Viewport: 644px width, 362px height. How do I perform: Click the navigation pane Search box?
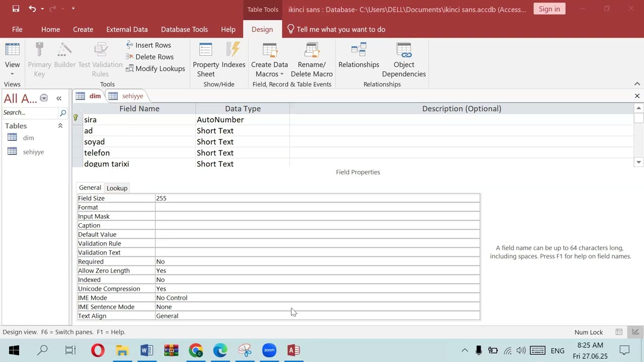click(x=30, y=113)
